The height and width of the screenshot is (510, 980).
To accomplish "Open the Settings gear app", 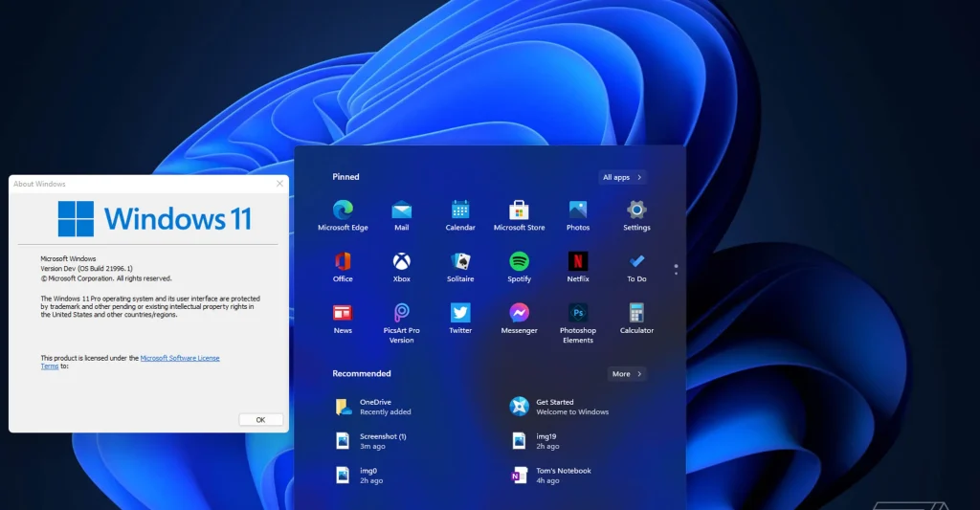I will point(636,211).
